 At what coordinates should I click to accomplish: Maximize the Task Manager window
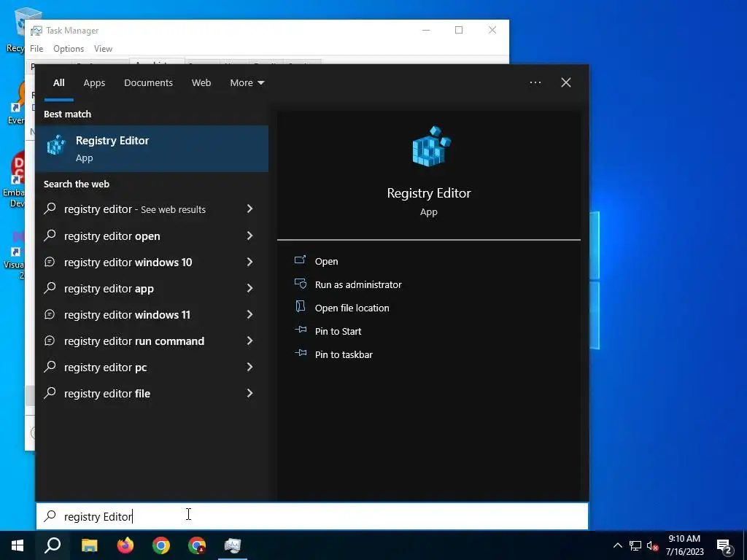(x=459, y=30)
